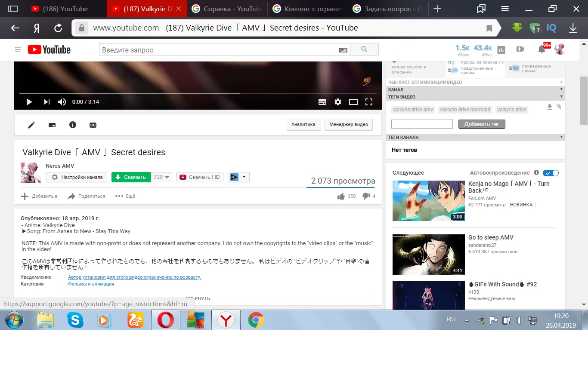Click the new tag input field
Screen dimensions: 588x387
[x=422, y=124]
